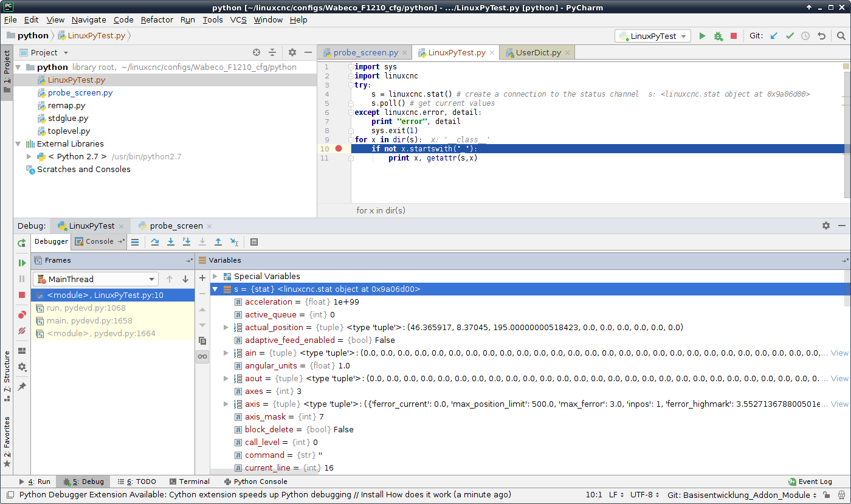Add a new watch with the plus icon
Screen dimensions: 851x504
coord(202,278)
